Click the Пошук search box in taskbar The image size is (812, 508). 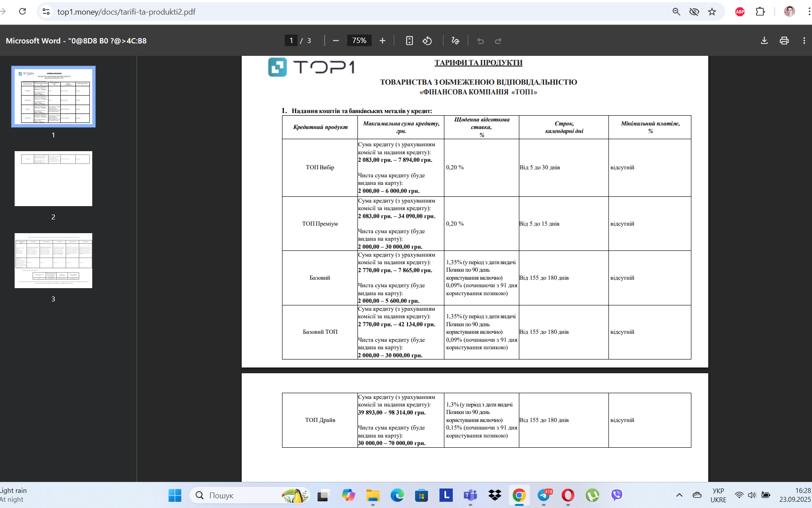click(x=250, y=495)
